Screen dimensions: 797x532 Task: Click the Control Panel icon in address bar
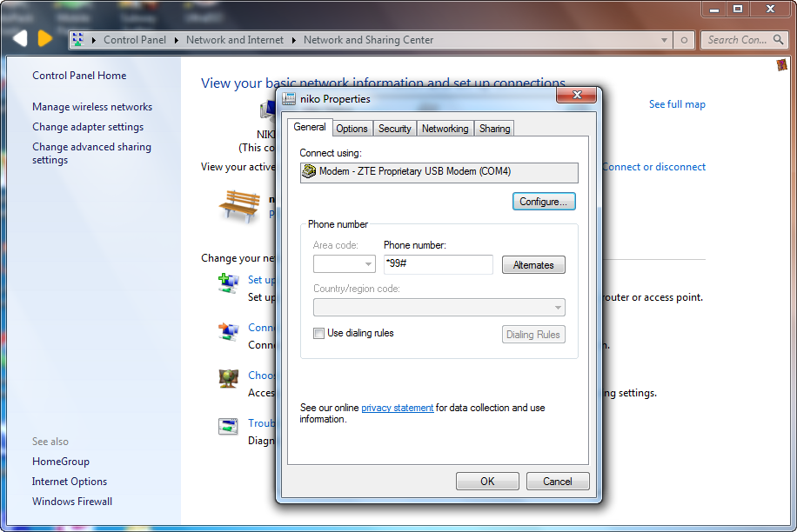pos(77,40)
